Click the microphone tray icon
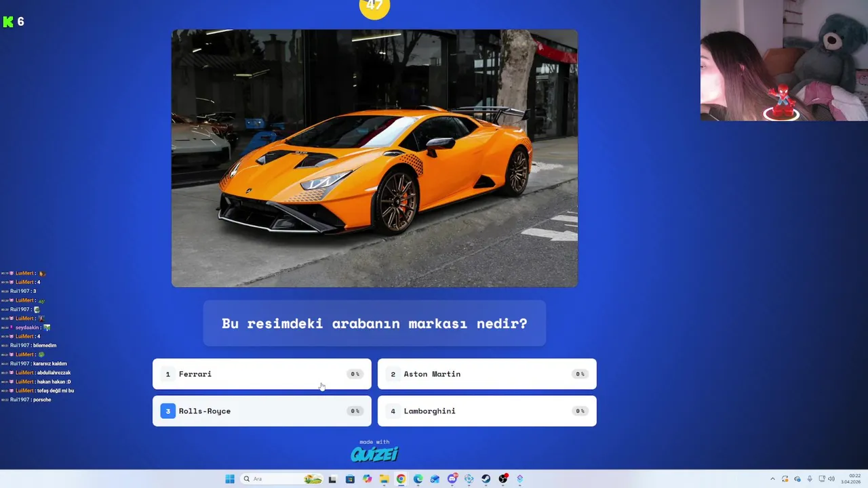Screen dimensions: 868x488 coord(810,479)
